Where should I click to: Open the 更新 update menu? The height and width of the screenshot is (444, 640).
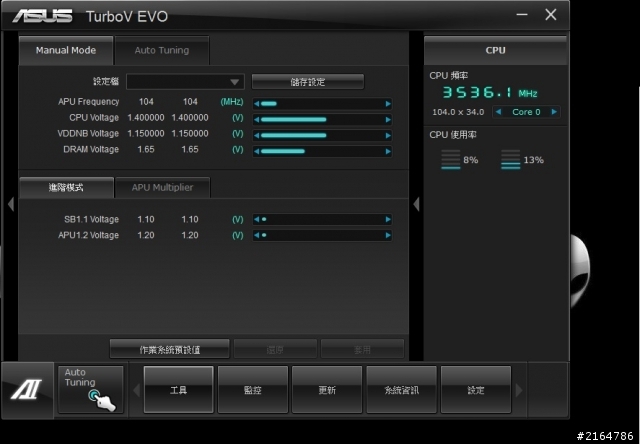tap(327, 390)
